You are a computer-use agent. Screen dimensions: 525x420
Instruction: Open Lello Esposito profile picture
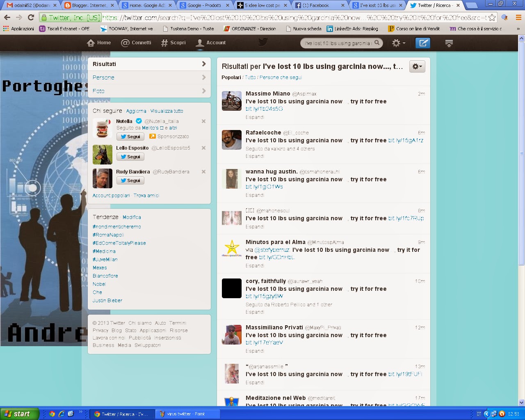pos(103,155)
